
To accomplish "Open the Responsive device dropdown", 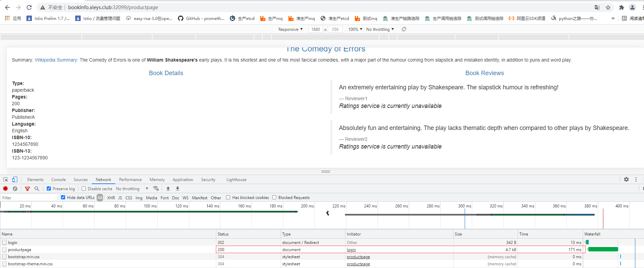I will [290, 29].
